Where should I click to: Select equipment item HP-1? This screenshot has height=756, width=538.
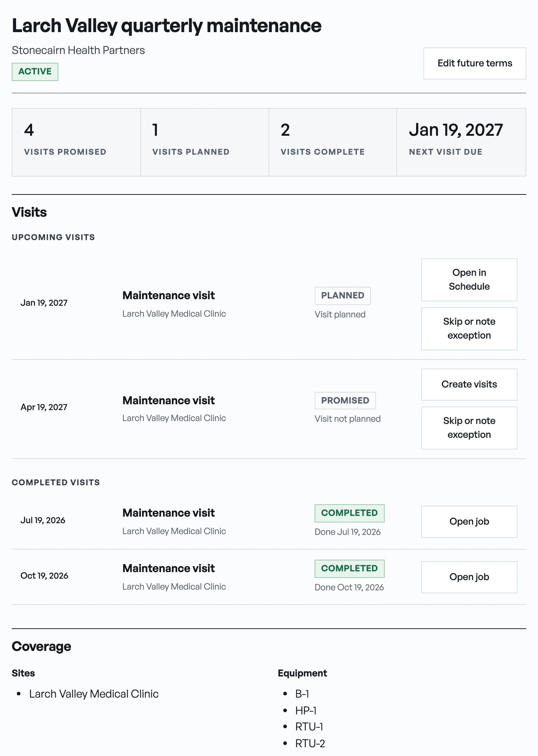[x=306, y=710]
